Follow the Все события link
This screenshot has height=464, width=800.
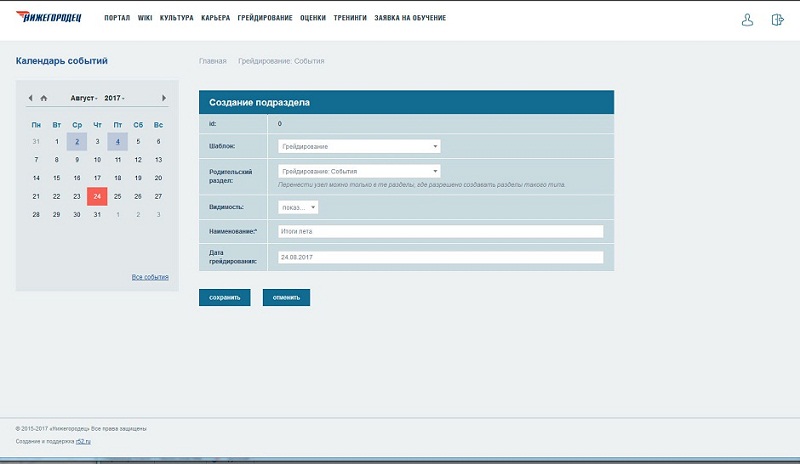(150, 277)
